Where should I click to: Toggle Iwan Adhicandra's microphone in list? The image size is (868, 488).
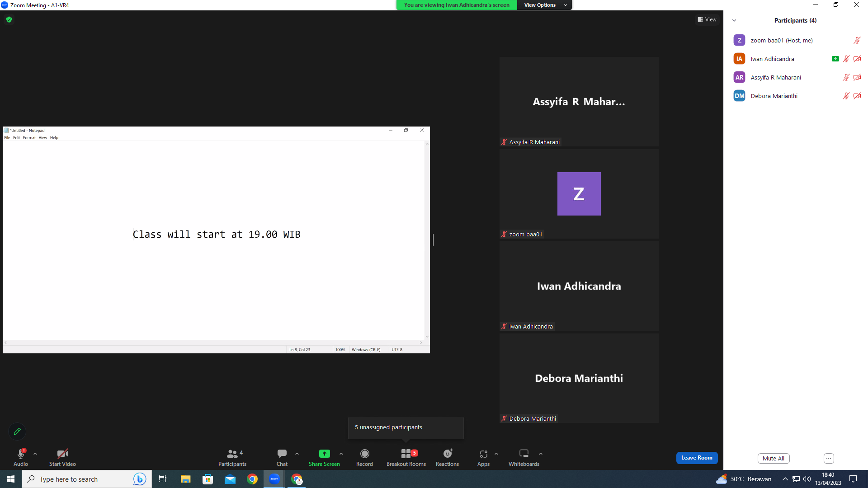[846, 59]
